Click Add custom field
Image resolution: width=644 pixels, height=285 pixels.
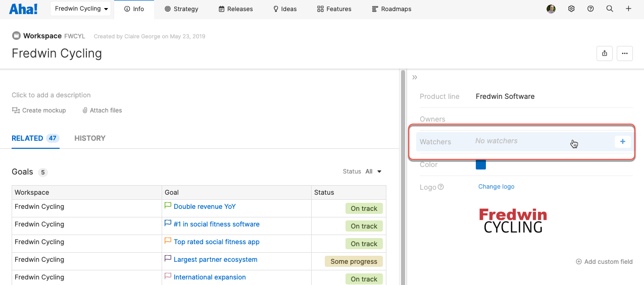604,262
